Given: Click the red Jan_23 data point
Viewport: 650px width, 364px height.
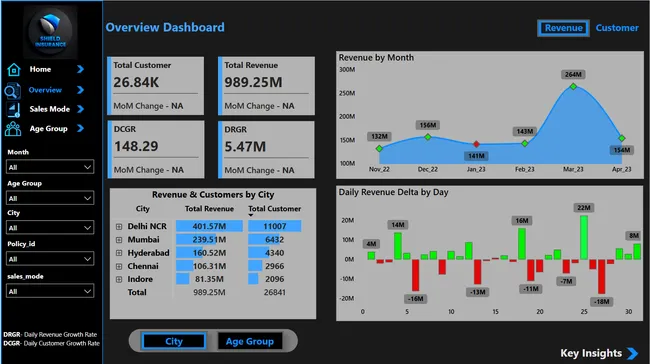Looking at the screenshot, I should pyautogui.click(x=476, y=144).
